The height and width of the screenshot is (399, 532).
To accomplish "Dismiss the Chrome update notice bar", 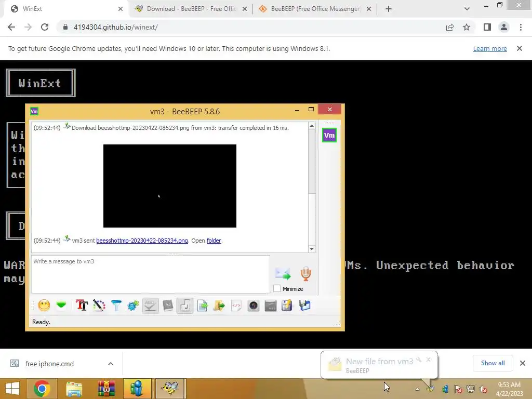I will (520, 48).
